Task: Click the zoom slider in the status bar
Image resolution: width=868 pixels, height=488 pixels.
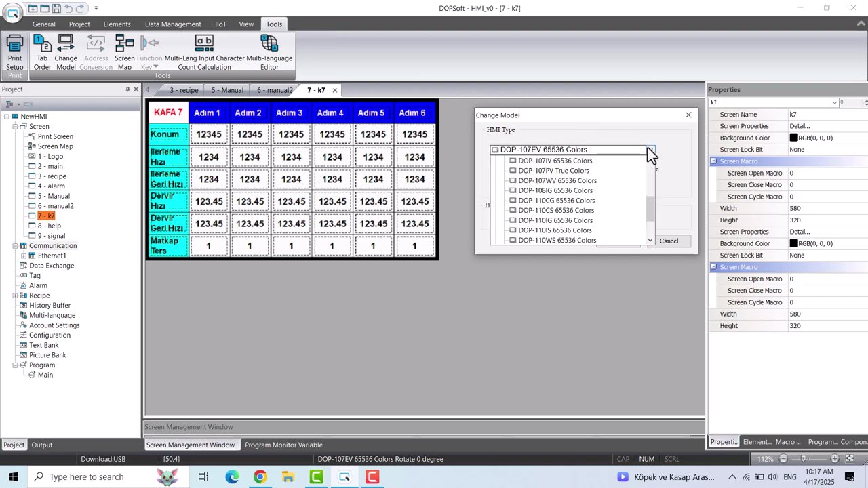Action: click(x=804, y=459)
